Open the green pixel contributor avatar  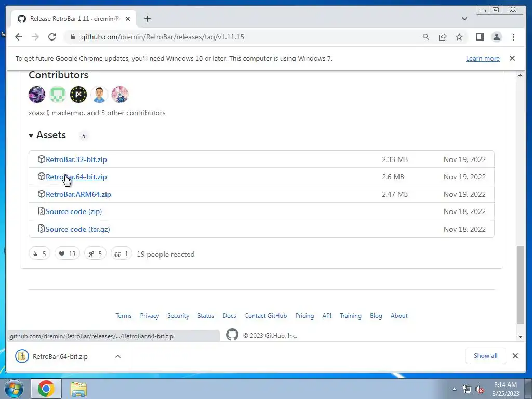(58, 95)
